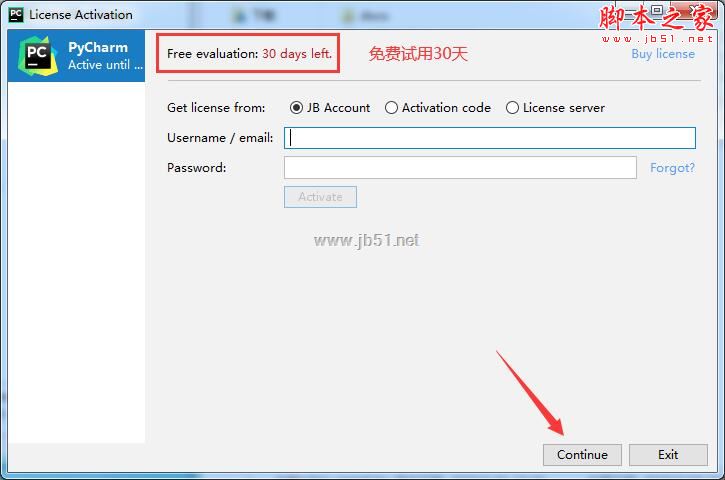The image size is (725, 480).
Task: Click the Exit button
Action: click(668, 455)
